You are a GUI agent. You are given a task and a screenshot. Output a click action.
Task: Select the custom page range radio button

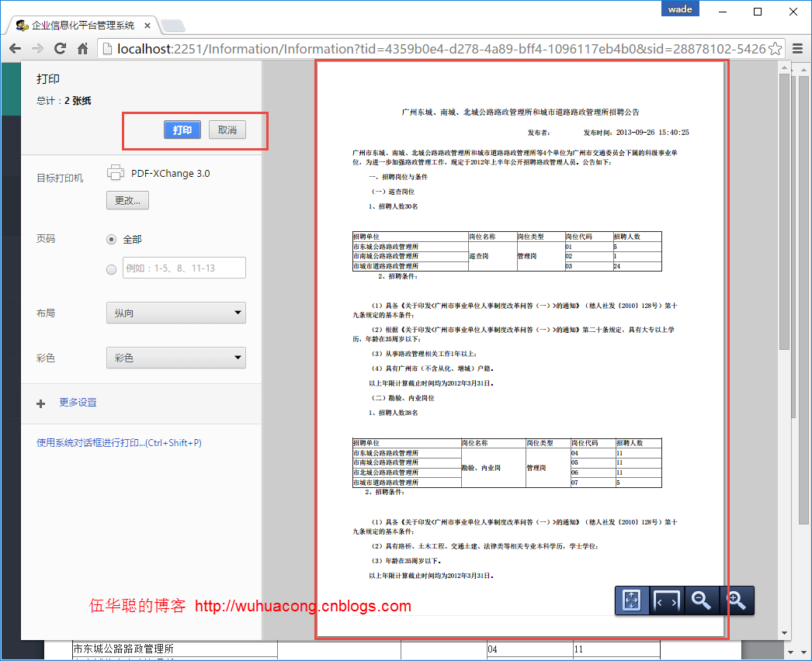111,270
